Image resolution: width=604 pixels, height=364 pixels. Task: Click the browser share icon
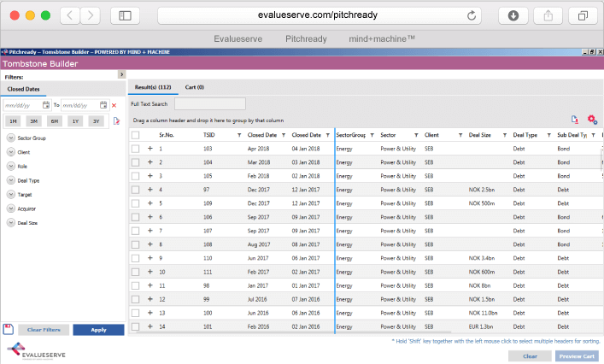[548, 15]
